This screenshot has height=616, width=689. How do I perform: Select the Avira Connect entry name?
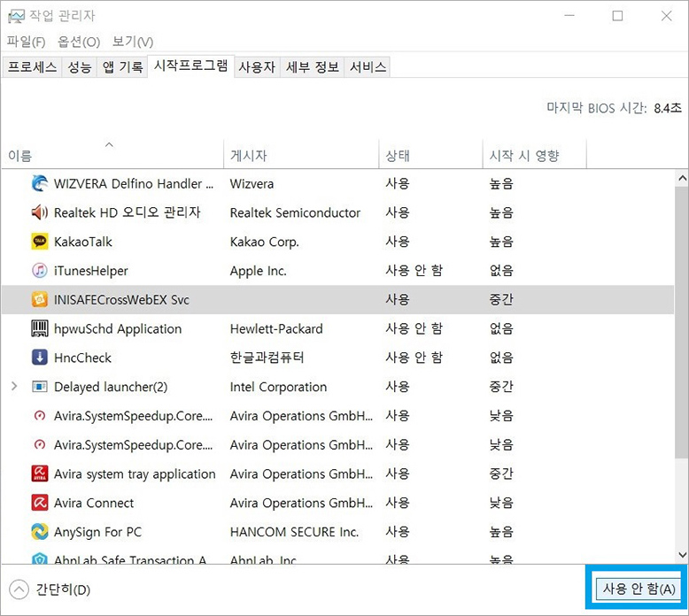(x=94, y=503)
